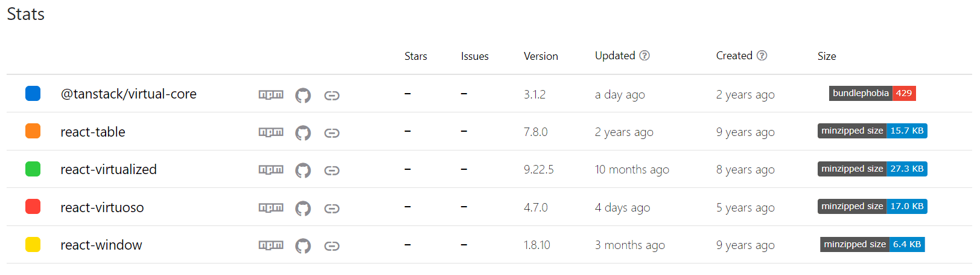Click the blue @tanstack/virtual-core color swatch
The width and height of the screenshot is (980, 275).
click(x=33, y=94)
